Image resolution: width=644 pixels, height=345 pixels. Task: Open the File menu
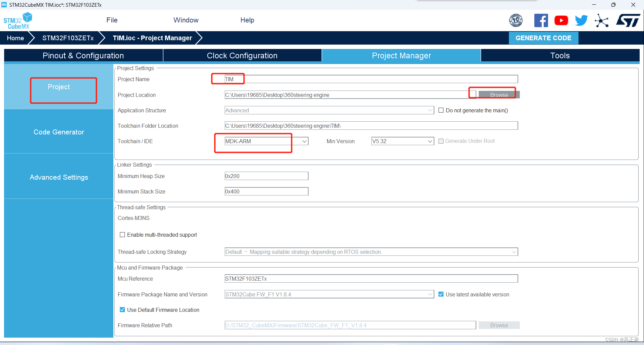112,20
